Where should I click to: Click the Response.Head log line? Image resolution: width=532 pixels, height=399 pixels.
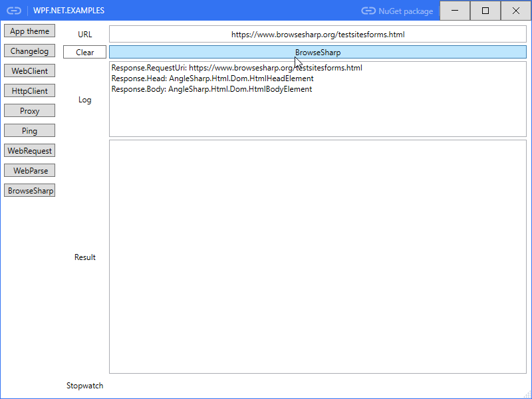(212, 78)
